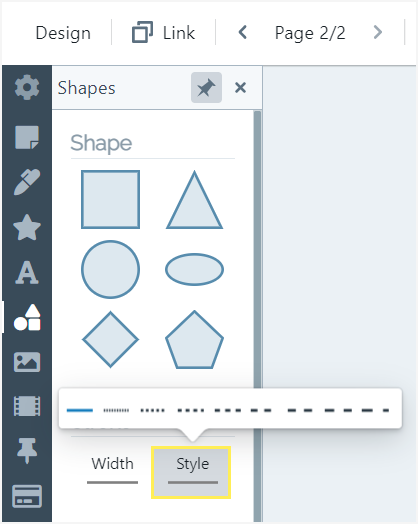This screenshot has height=524, width=418.
Task: Open the Style line dropdown
Action: (191, 472)
